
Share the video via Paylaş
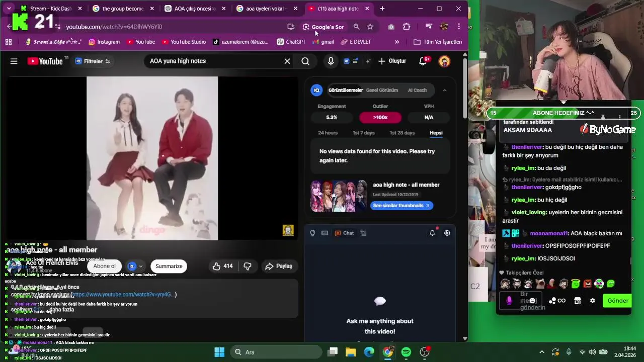click(279, 266)
